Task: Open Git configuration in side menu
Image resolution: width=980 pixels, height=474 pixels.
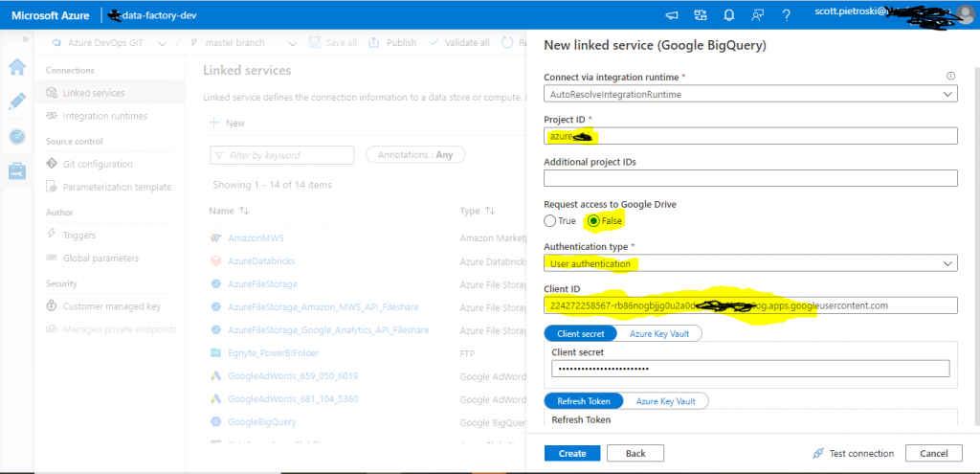Action: point(98,164)
